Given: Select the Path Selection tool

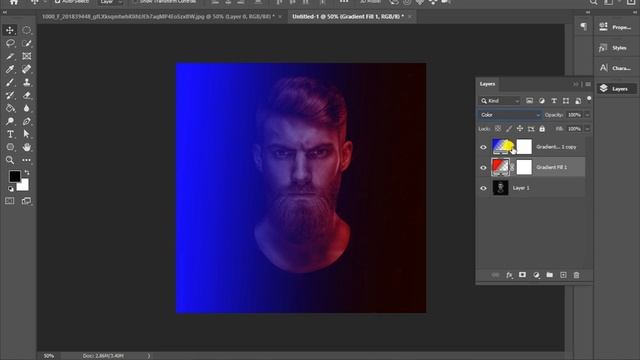Looking at the screenshot, I should 27,134.
